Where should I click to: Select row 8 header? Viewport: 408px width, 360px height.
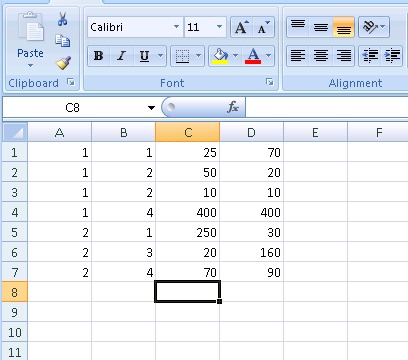pyautogui.click(x=15, y=292)
